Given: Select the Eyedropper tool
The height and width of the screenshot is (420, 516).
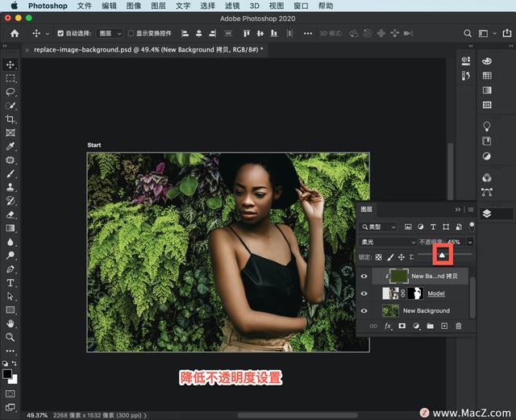Looking at the screenshot, I should (x=10, y=147).
